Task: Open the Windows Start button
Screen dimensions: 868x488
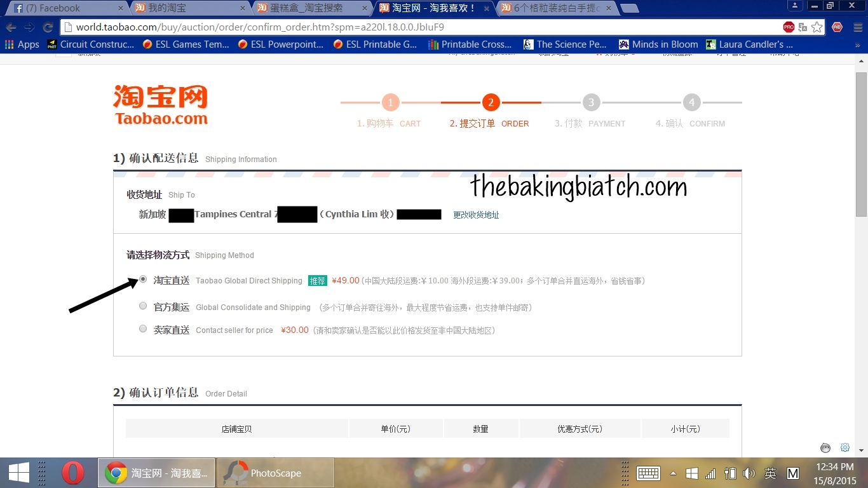Action: [18, 473]
